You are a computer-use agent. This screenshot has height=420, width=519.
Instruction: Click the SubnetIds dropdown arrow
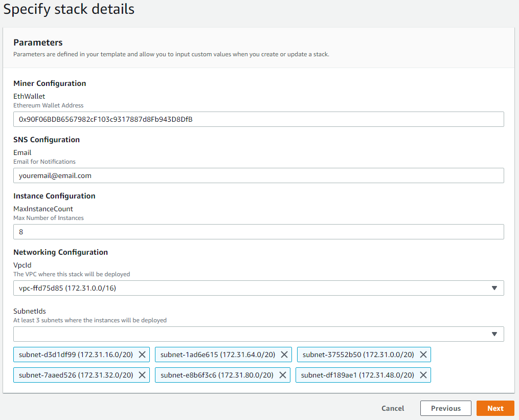pos(494,334)
